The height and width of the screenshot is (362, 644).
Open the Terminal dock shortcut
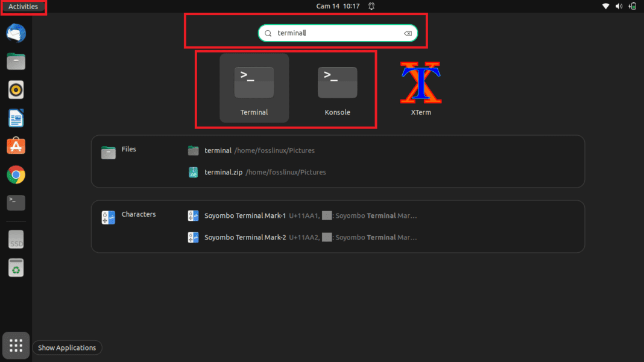[16, 203]
